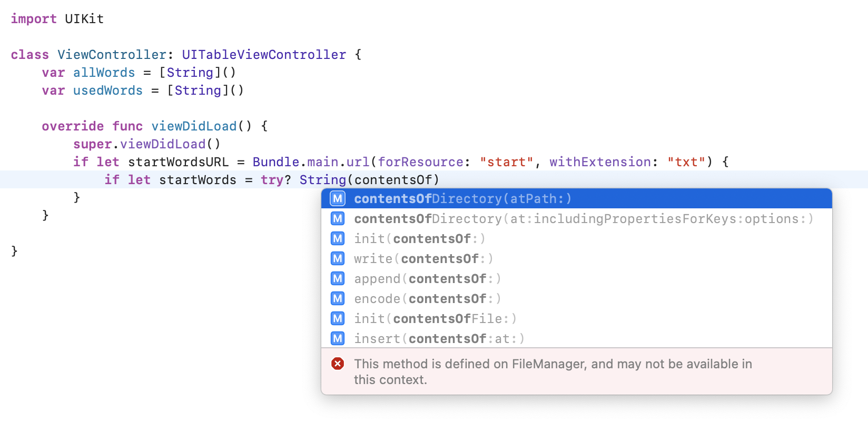This screenshot has height=423, width=868.
Task: Choose init(contentsOf:) from autocomplete list
Action: pos(419,239)
